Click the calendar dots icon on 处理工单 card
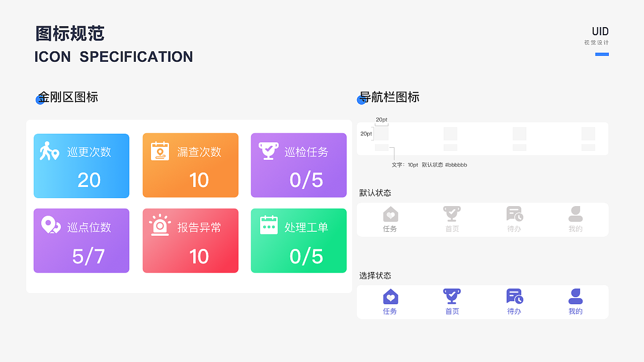 (x=269, y=225)
